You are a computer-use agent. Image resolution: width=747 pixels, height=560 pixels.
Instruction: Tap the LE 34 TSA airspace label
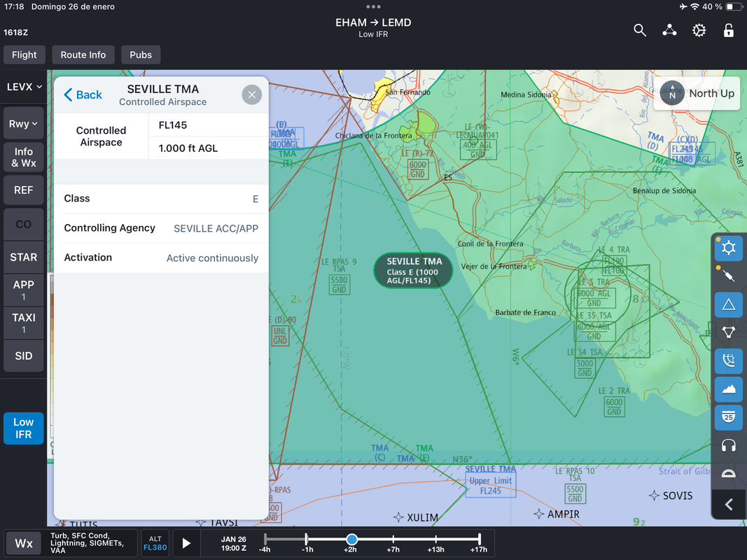point(585,363)
